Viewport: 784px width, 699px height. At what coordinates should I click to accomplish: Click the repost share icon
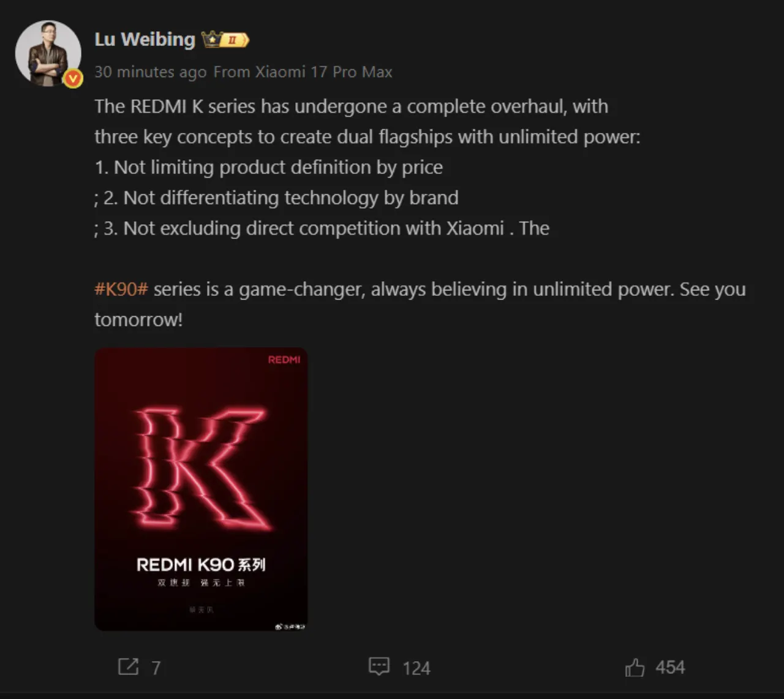[128, 667]
